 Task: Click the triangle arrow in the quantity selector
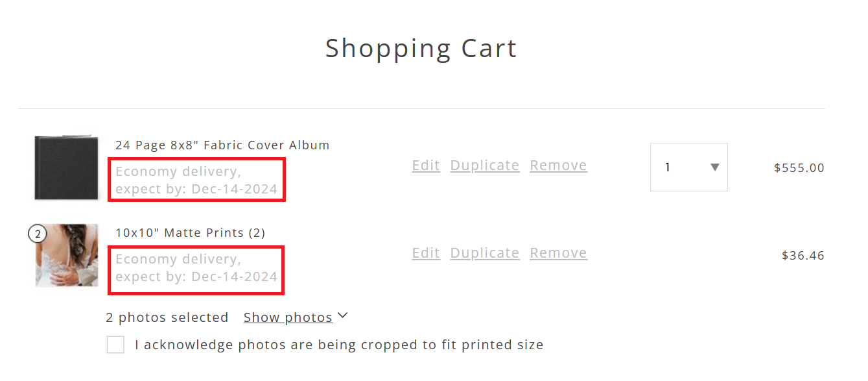tap(714, 167)
